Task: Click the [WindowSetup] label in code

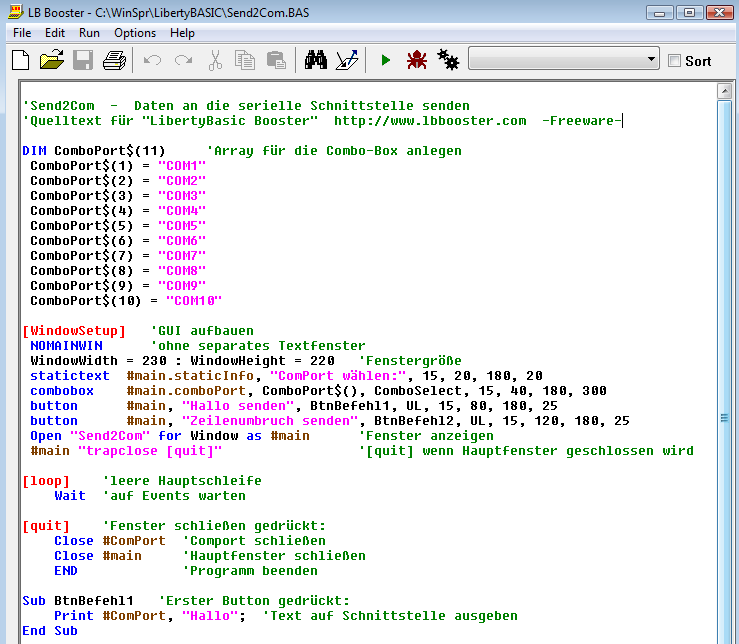Action: [x=74, y=330]
